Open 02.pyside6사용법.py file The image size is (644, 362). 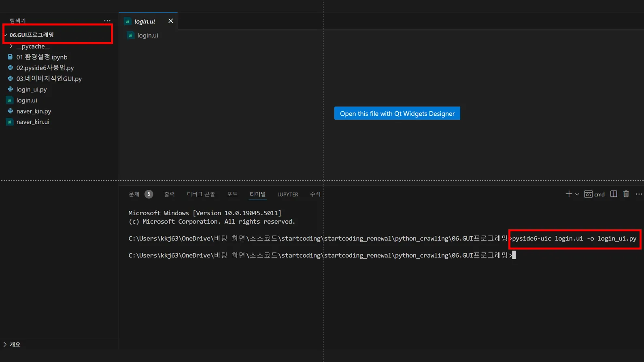45,68
